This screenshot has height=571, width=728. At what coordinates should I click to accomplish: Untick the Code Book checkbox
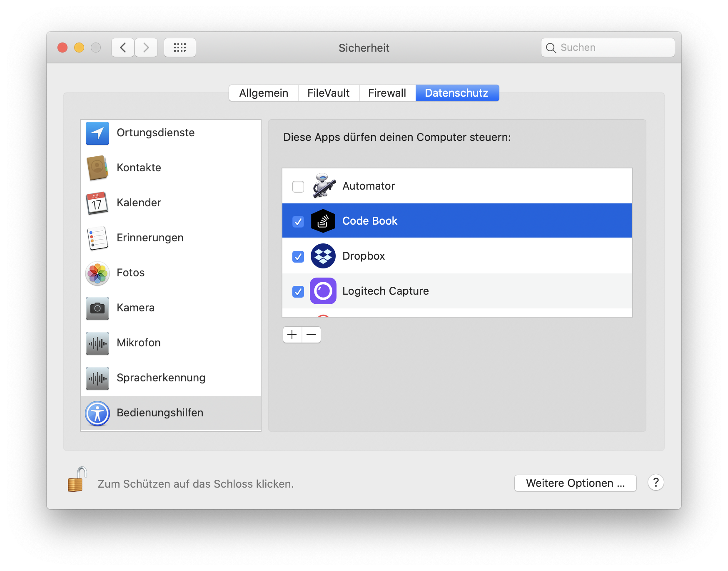click(298, 221)
